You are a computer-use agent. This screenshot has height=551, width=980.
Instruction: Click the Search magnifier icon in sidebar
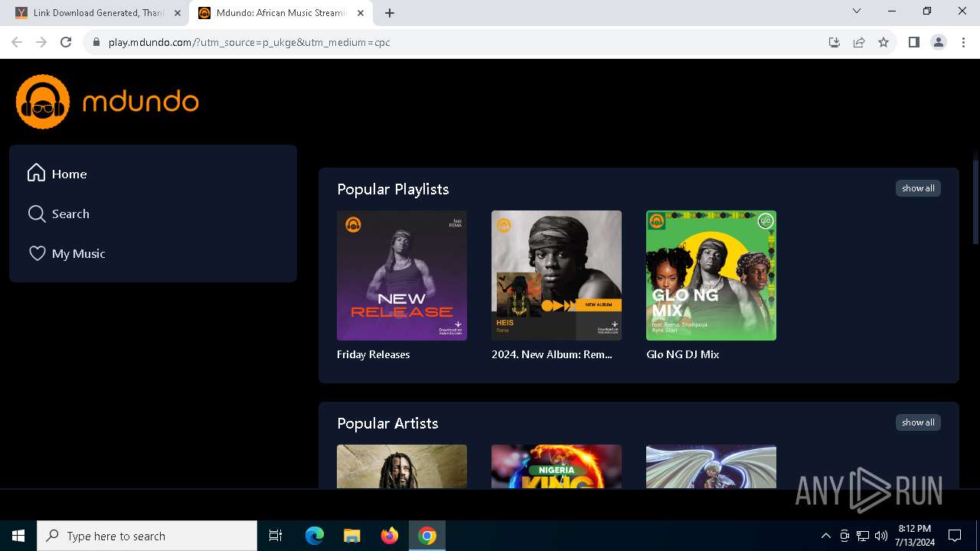click(x=36, y=214)
